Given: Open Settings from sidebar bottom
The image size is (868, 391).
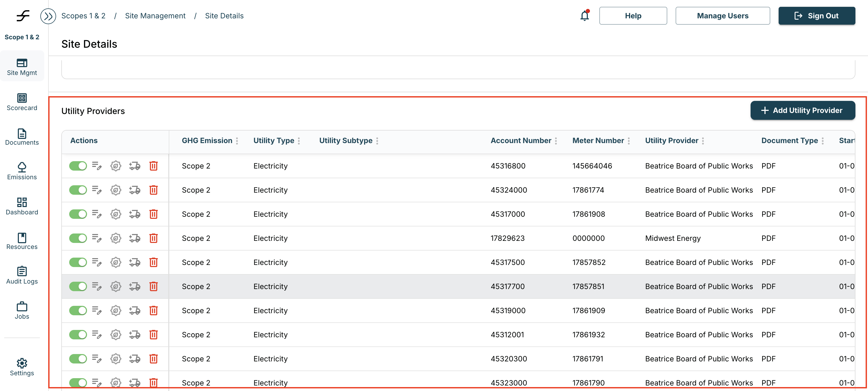Looking at the screenshot, I should (22, 367).
